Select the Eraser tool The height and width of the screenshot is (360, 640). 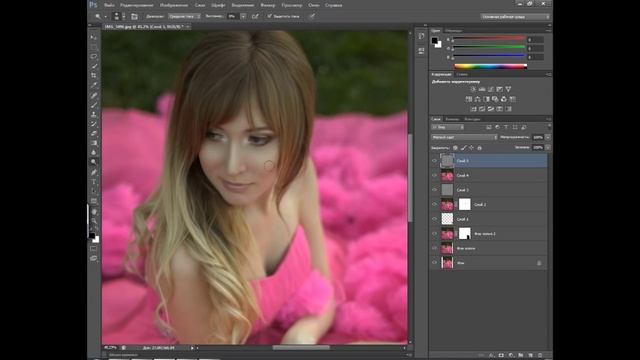click(x=94, y=133)
